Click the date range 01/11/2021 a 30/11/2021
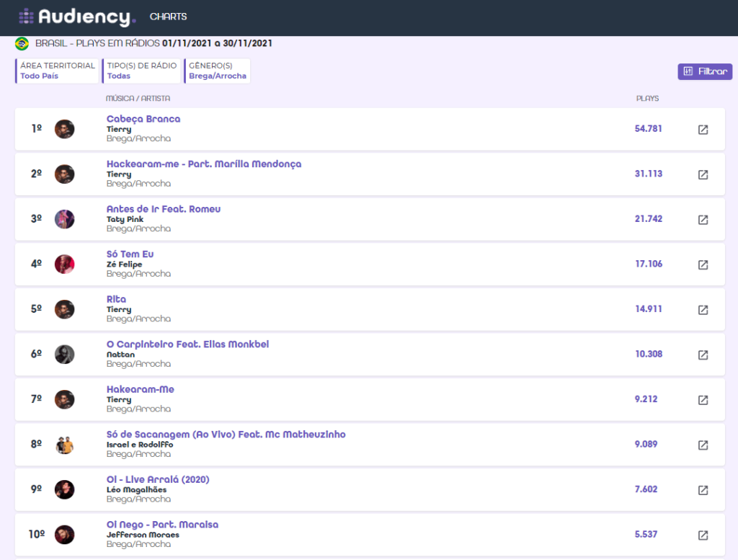The height and width of the screenshot is (560, 738). pos(217,43)
